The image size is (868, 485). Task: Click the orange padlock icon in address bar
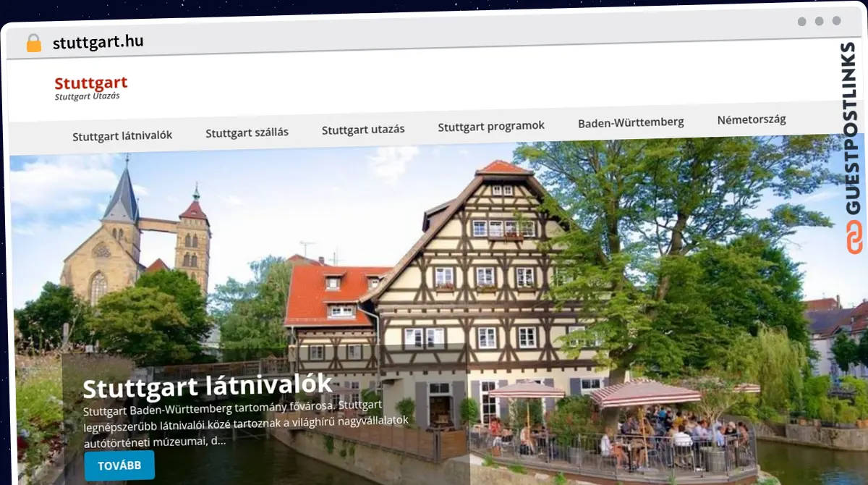pyautogui.click(x=33, y=43)
